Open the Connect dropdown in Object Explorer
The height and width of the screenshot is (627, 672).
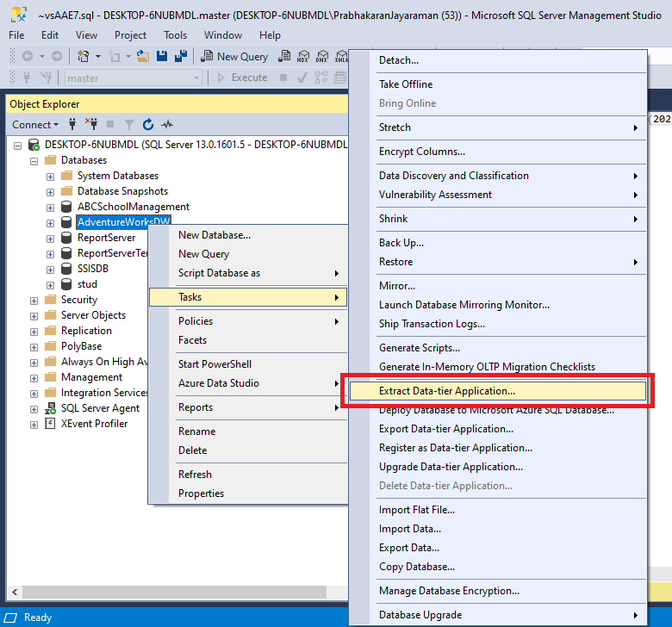click(35, 125)
